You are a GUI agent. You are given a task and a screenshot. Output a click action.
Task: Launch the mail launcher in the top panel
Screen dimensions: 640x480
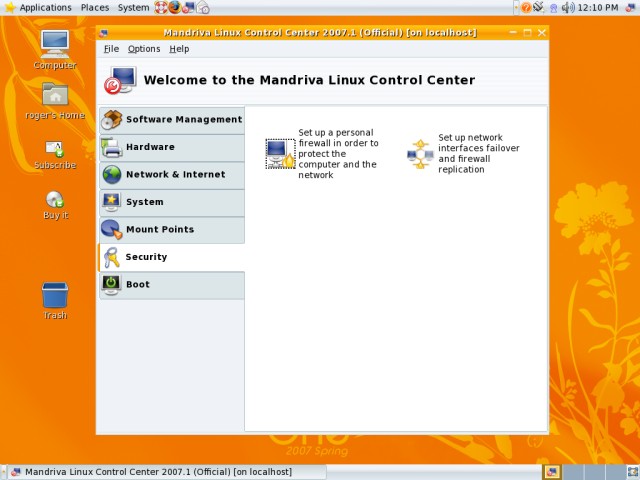203,8
